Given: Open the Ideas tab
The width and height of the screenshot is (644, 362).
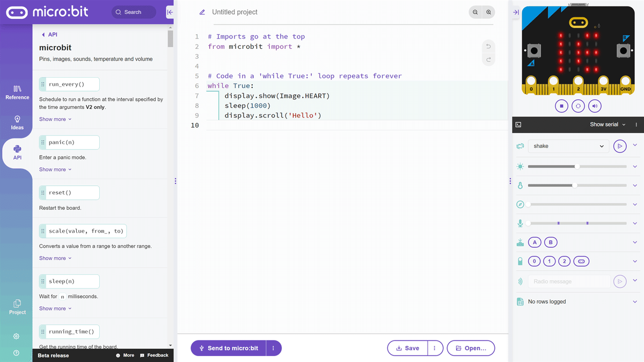Looking at the screenshot, I should coord(17,122).
